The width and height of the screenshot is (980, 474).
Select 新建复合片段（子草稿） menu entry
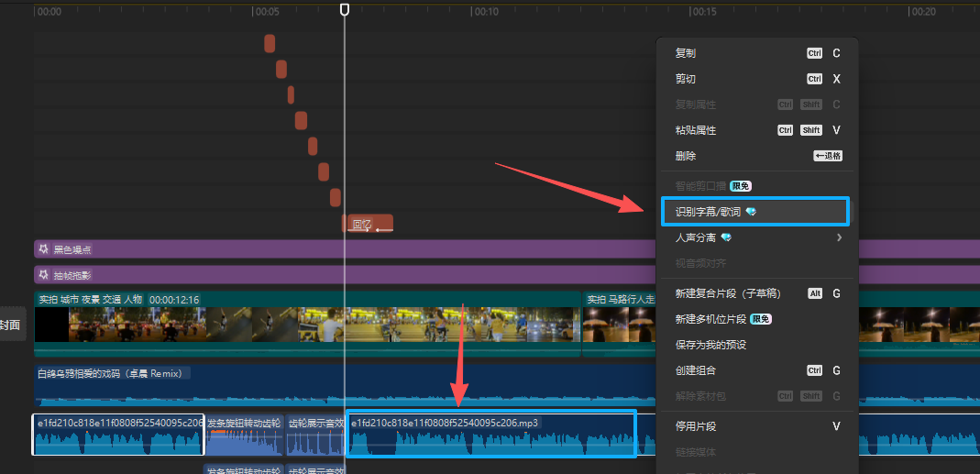728,293
